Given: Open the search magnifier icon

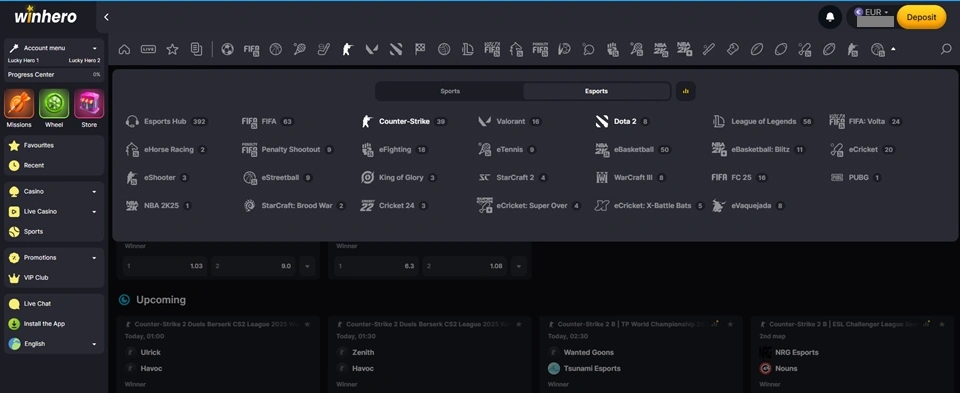Looking at the screenshot, I should pos(946,50).
